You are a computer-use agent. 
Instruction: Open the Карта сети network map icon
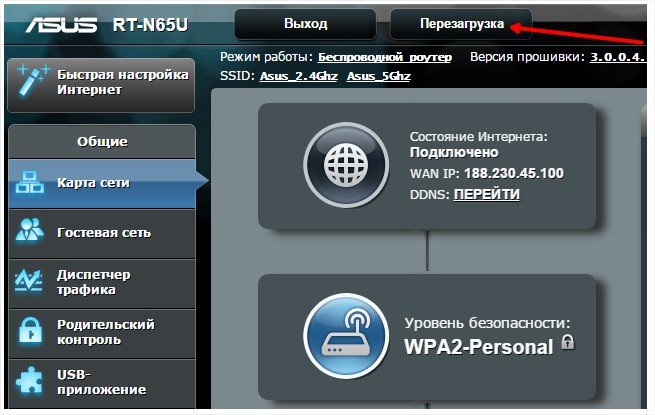coord(31,183)
